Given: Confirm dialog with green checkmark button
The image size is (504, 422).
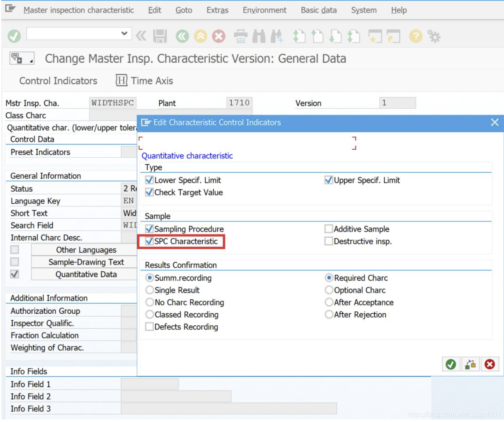Looking at the screenshot, I should tap(451, 364).
